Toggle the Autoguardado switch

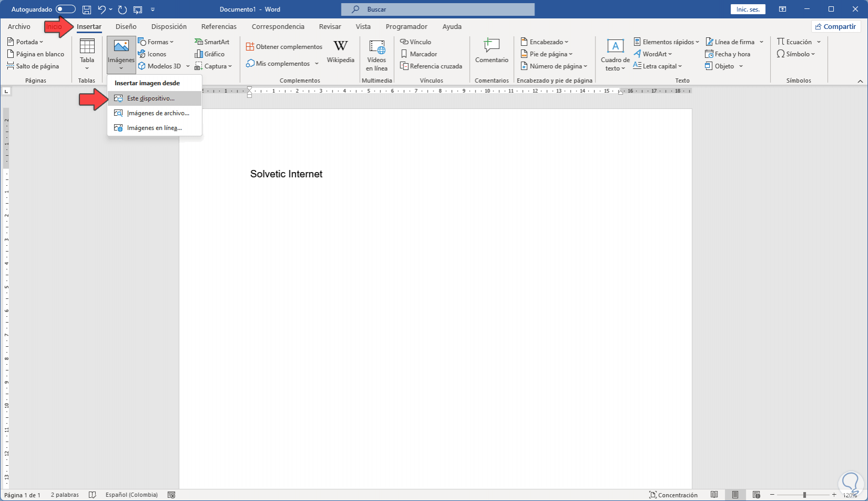click(x=66, y=9)
